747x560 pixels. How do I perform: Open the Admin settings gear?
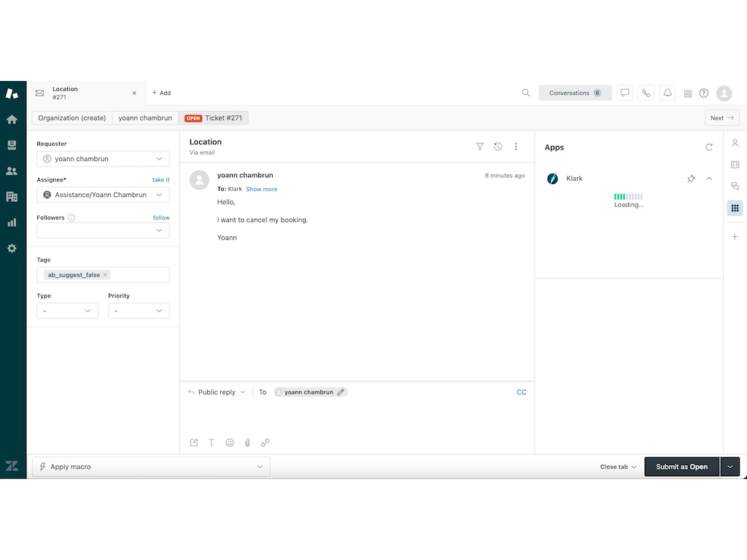(12, 248)
